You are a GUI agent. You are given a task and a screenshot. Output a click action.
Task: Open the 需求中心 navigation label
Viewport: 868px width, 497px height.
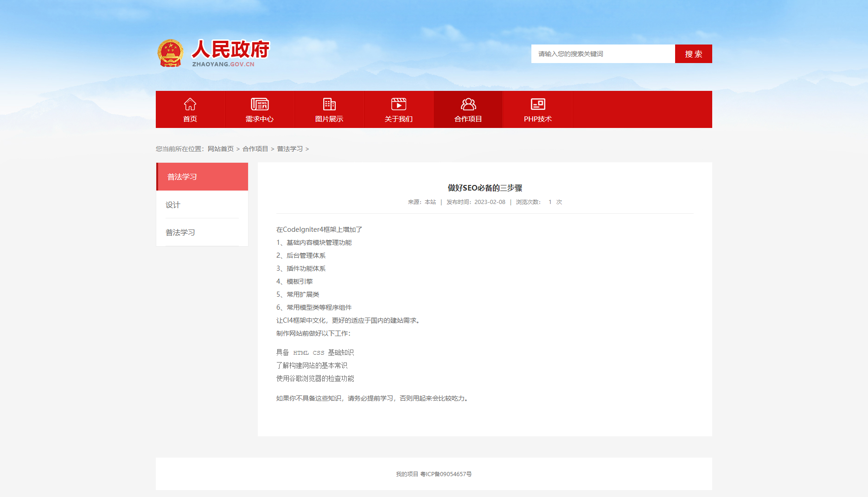pyautogui.click(x=260, y=119)
